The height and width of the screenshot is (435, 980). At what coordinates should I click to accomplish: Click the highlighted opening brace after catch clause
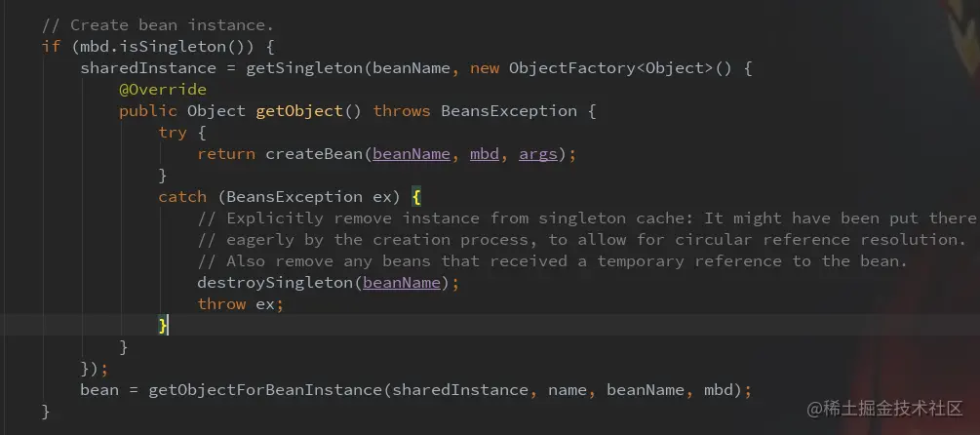(x=417, y=197)
